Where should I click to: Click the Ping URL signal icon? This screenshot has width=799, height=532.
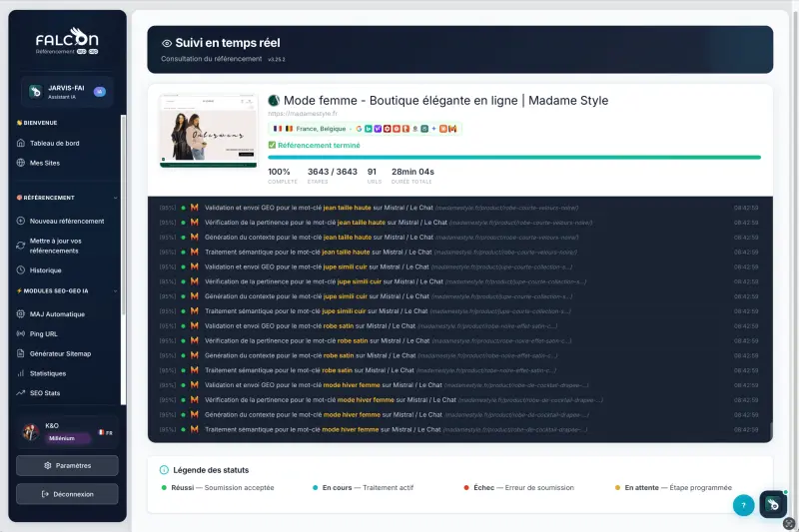(x=21, y=333)
